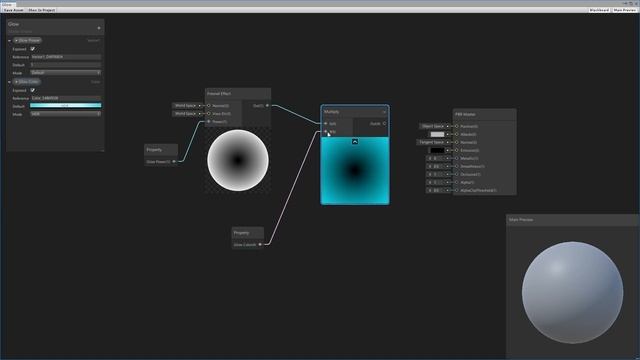Select the Glow window tab
Viewport: 640px width, 360px height.
pyautogui.click(x=7, y=4)
